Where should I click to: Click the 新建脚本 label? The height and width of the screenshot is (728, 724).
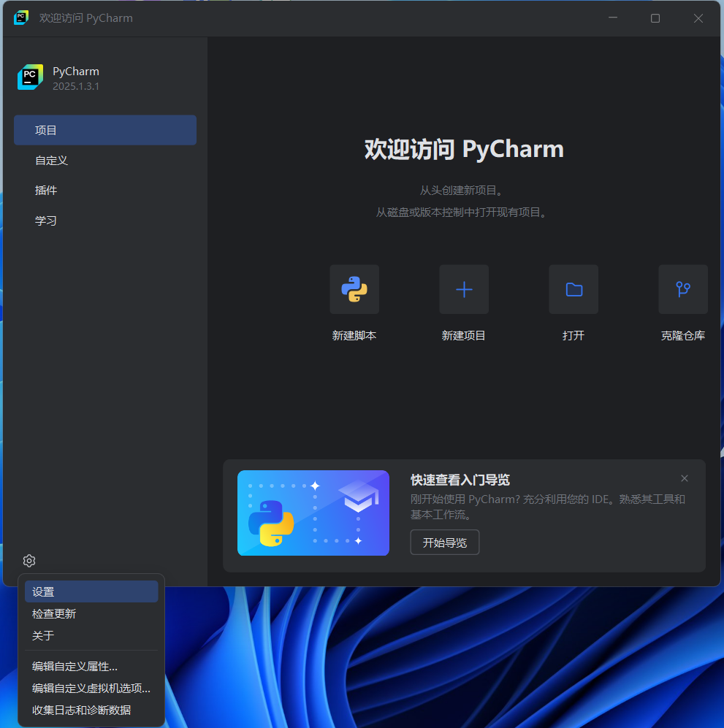(x=354, y=336)
